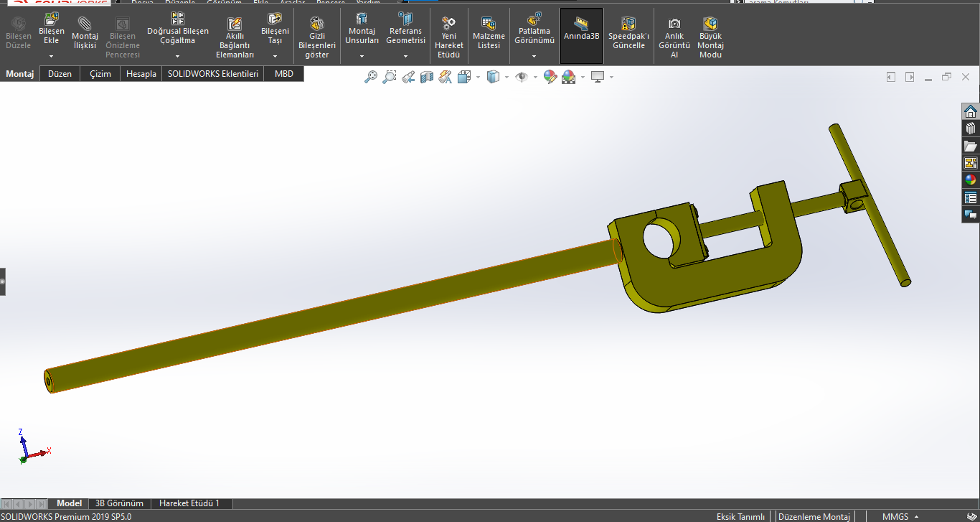This screenshot has width=980, height=522.
Task: Expand the Referans Geometrisi dropdown arrow
Action: click(405, 55)
